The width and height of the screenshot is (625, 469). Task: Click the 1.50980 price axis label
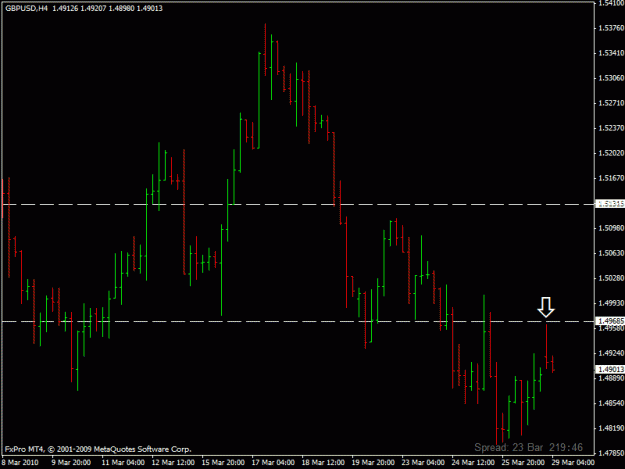point(611,228)
